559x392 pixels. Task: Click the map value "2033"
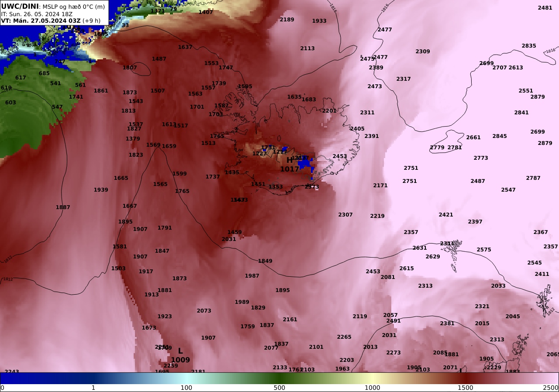[498, 286]
